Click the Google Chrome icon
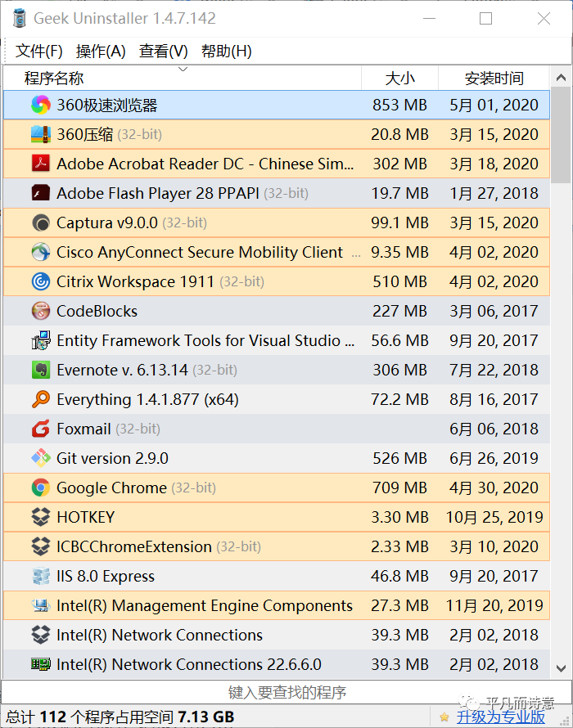This screenshot has width=573, height=728. coord(41,488)
